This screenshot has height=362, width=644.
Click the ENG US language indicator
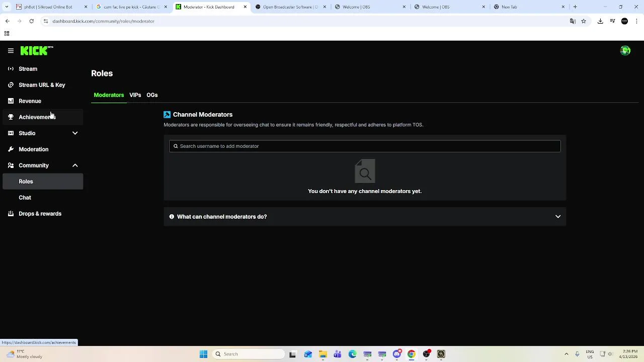tap(590, 354)
